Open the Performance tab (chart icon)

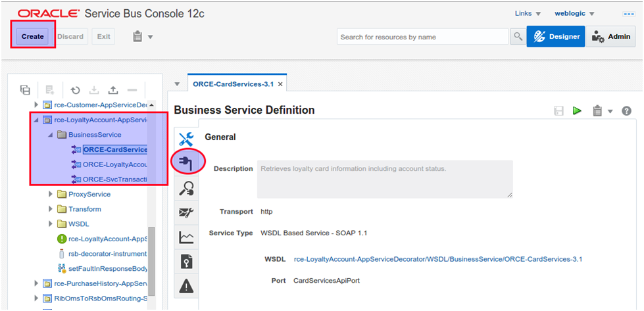pyautogui.click(x=186, y=237)
